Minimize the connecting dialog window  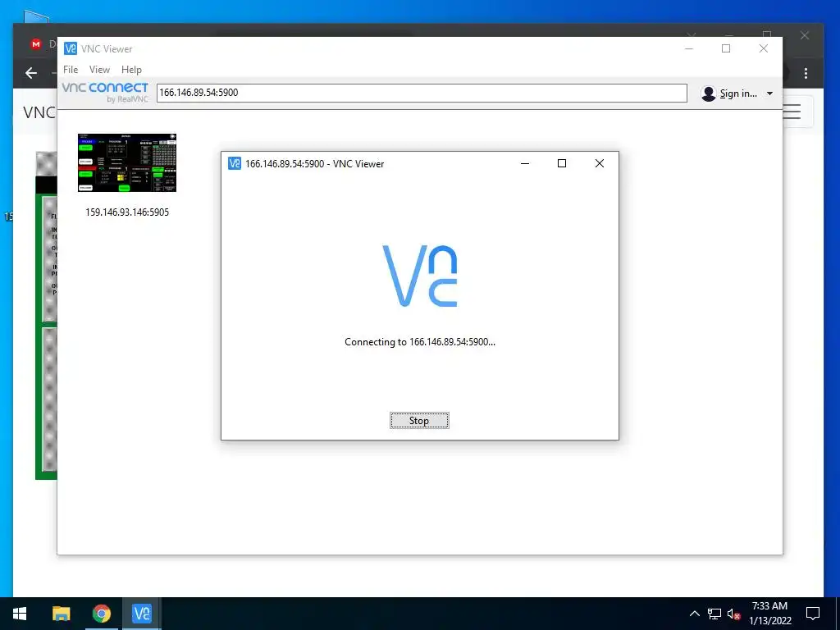[x=525, y=163]
